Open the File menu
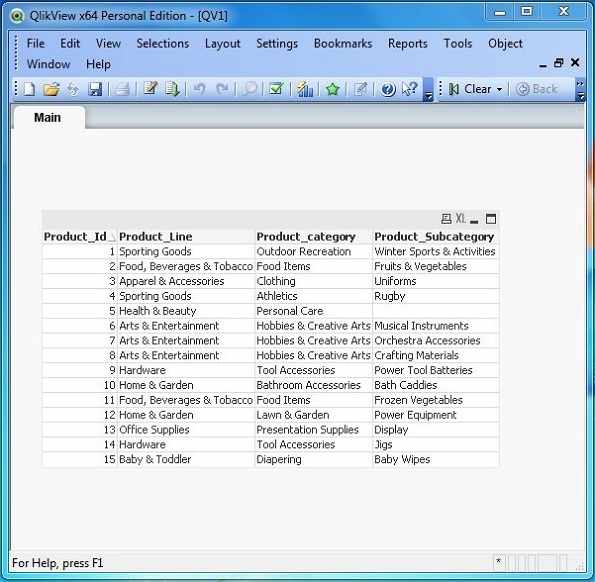Image resolution: width=595 pixels, height=582 pixels. point(36,43)
